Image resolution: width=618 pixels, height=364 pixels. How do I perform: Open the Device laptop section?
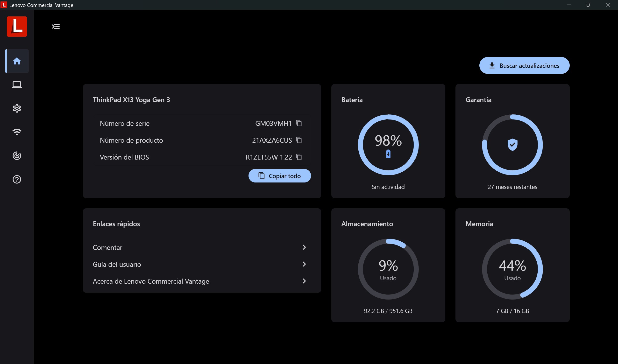(x=17, y=85)
